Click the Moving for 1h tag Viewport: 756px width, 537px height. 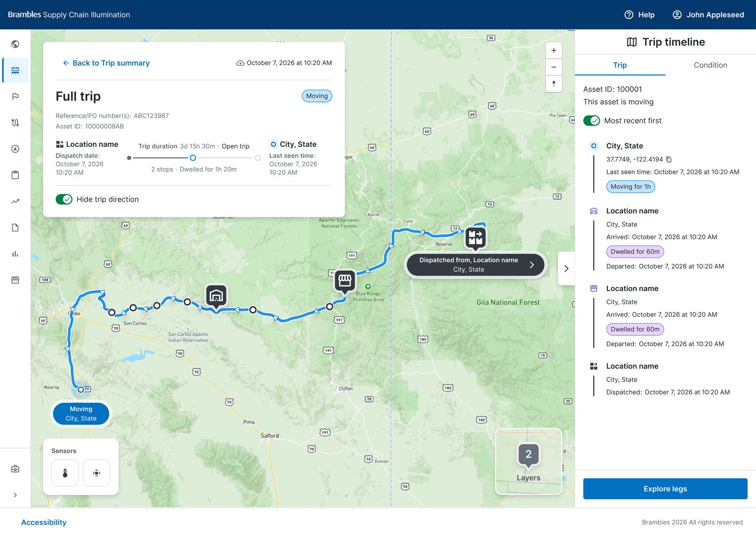click(630, 187)
